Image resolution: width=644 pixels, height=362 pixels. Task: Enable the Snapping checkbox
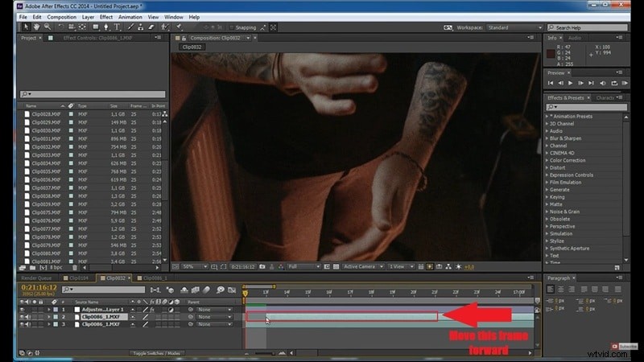click(232, 27)
